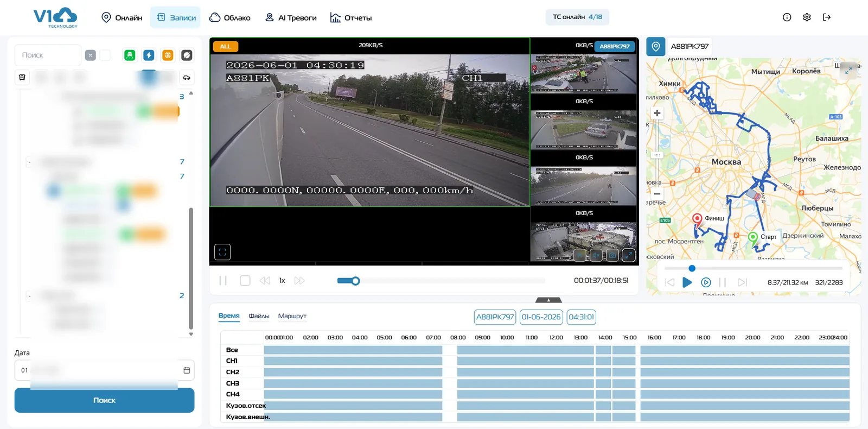Screen dimensions: 868x429
Task: Open the 1x playback speed selector
Action: pyautogui.click(x=282, y=281)
